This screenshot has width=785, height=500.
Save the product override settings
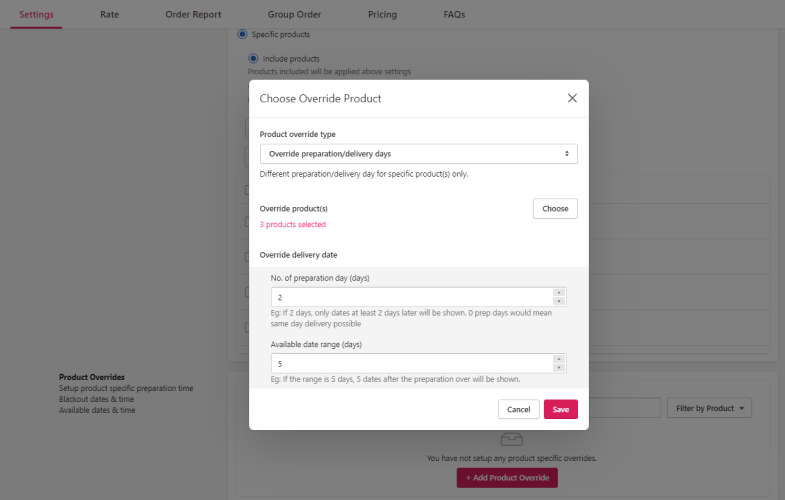(561, 409)
